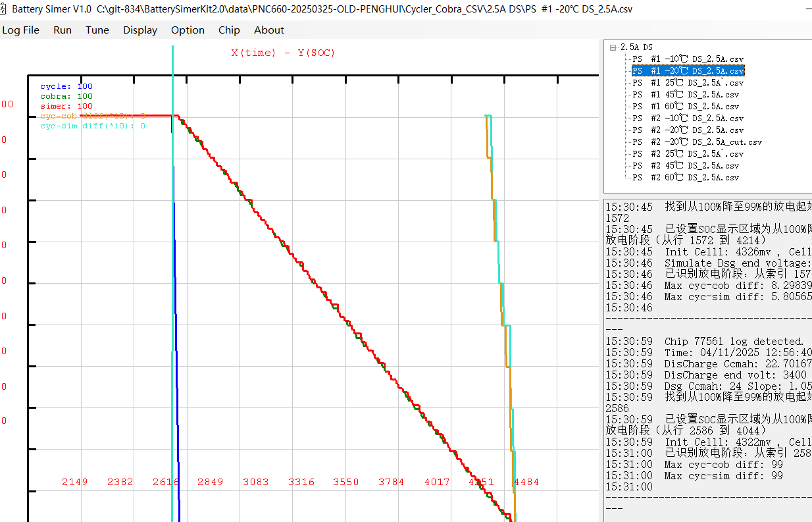Select PS #2 -20℃ DS_2.5A.csv file
The width and height of the screenshot is (812, 522).
point(688,130)
